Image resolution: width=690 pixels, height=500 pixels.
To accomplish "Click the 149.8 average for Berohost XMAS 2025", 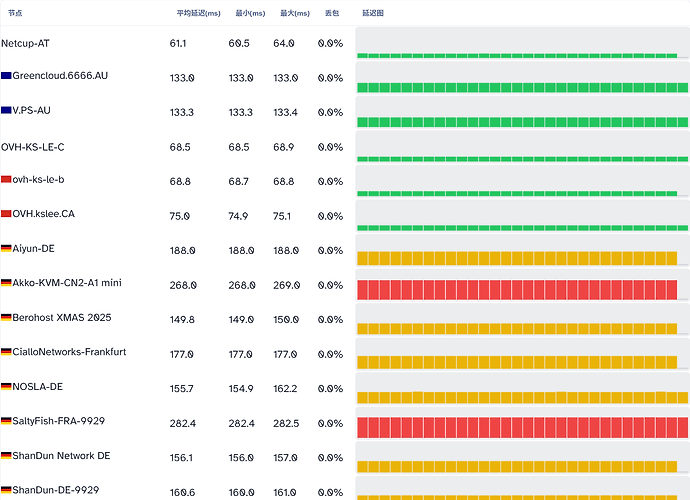I will [182, 320].
